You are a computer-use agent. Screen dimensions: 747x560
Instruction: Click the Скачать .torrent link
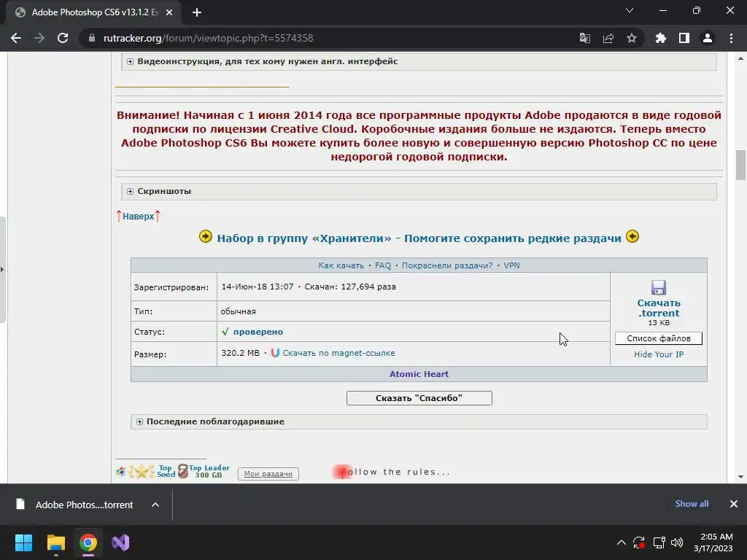click(x=659, y=308)
